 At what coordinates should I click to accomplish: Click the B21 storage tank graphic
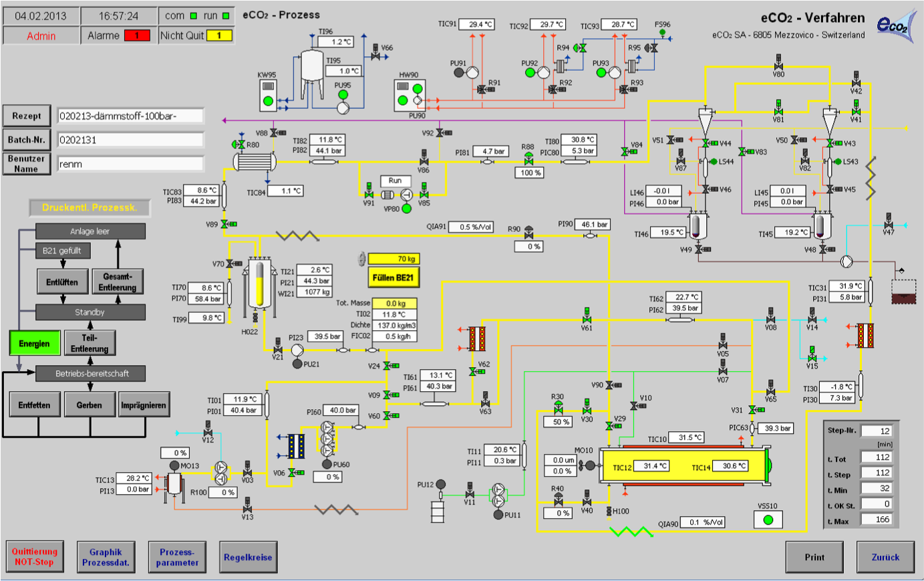(258, 283)
